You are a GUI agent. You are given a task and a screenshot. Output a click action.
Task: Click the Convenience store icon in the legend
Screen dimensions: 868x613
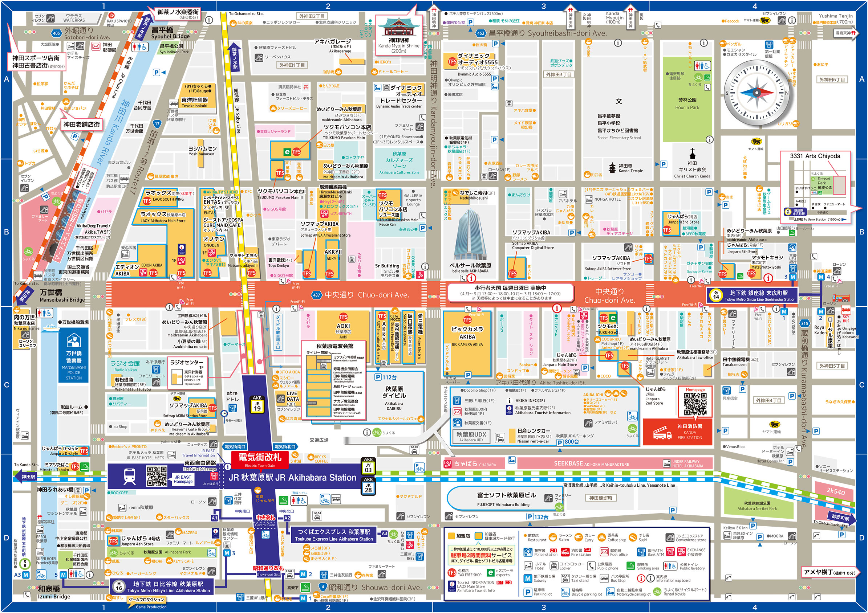point(670,538)
